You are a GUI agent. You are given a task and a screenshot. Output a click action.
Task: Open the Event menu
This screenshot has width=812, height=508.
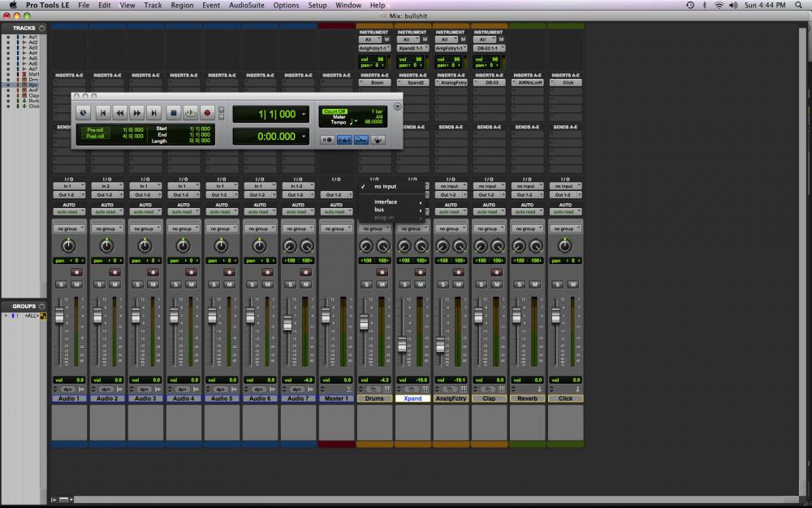point(211,5)
